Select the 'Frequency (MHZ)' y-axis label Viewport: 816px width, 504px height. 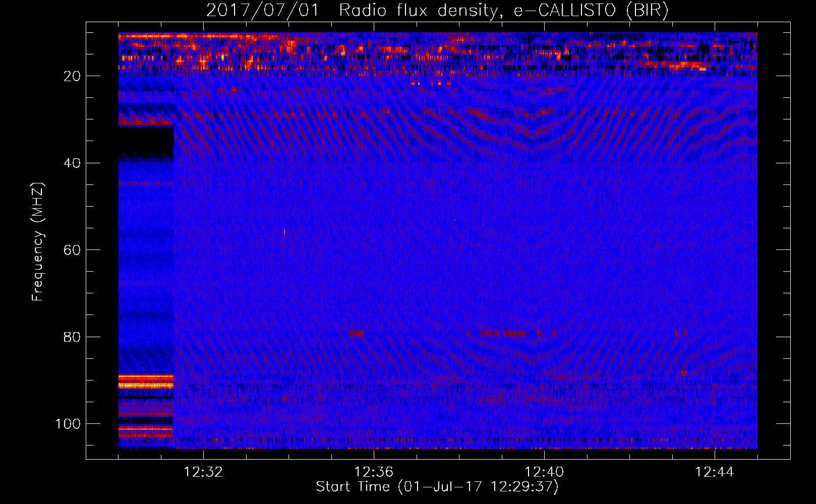[38, 242]
